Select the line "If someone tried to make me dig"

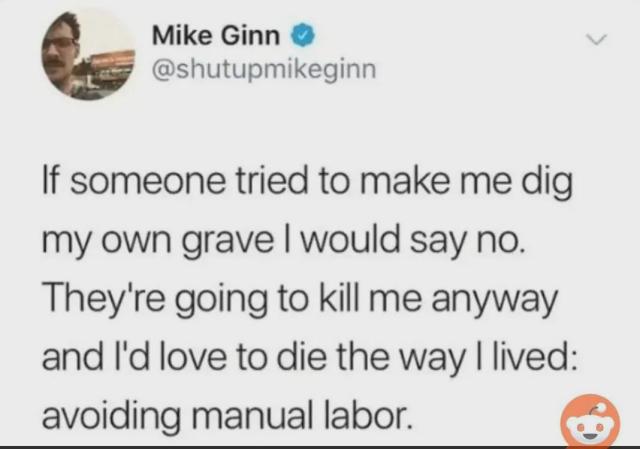(x=307, y=182)
